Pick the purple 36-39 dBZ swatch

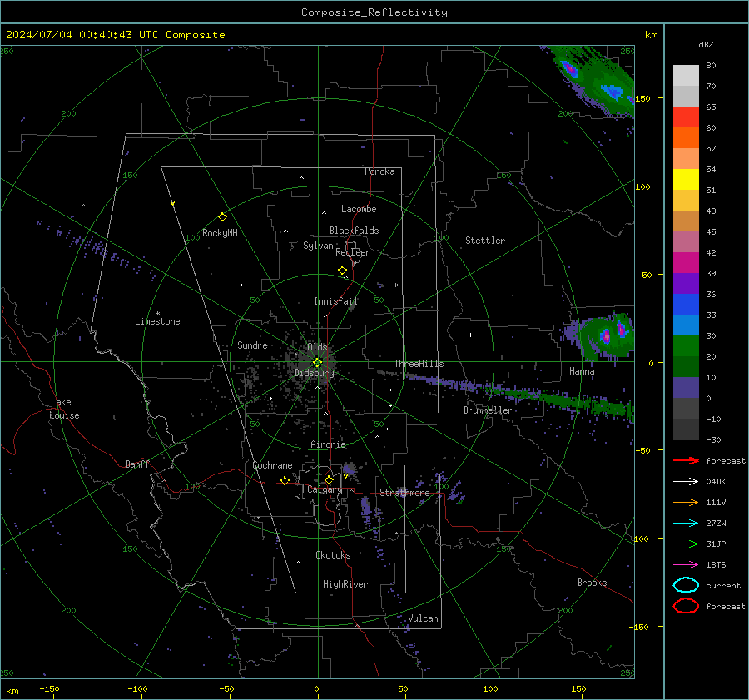(686, 283)
